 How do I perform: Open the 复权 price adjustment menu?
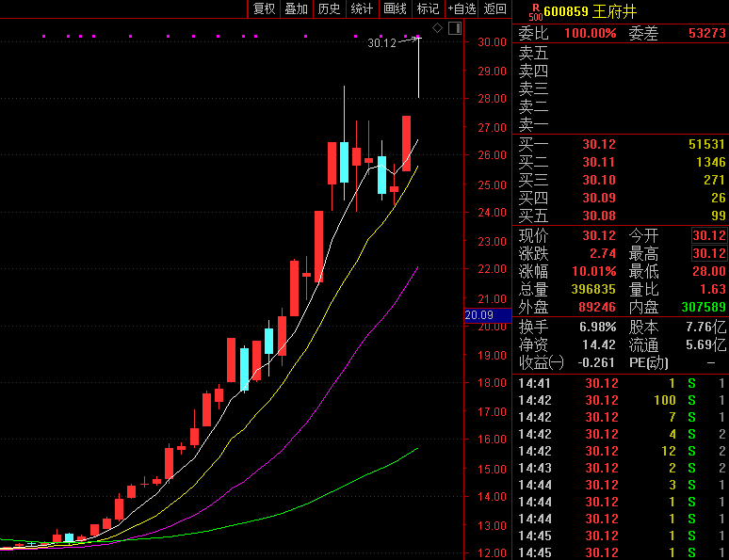264,8
